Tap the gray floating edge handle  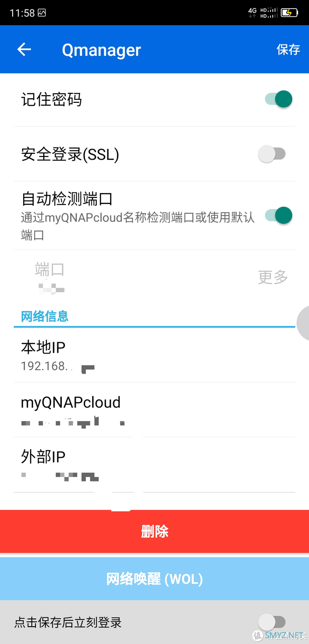click(303, 324)
